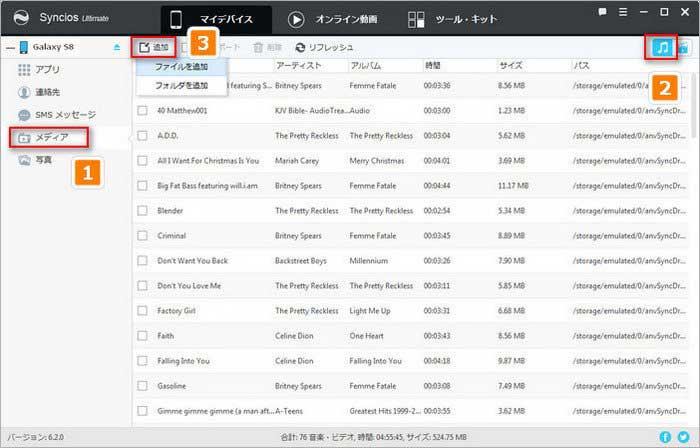Viewport: 700px width, 448px height.
Task: Click the Galaxy S8 phone icon
Action: point(24,47)
